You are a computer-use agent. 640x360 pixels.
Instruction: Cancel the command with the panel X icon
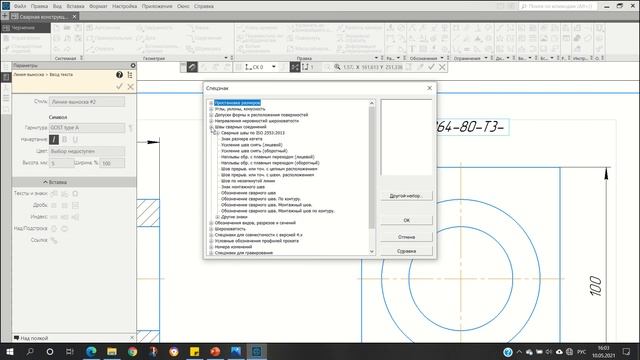point(130,87)
